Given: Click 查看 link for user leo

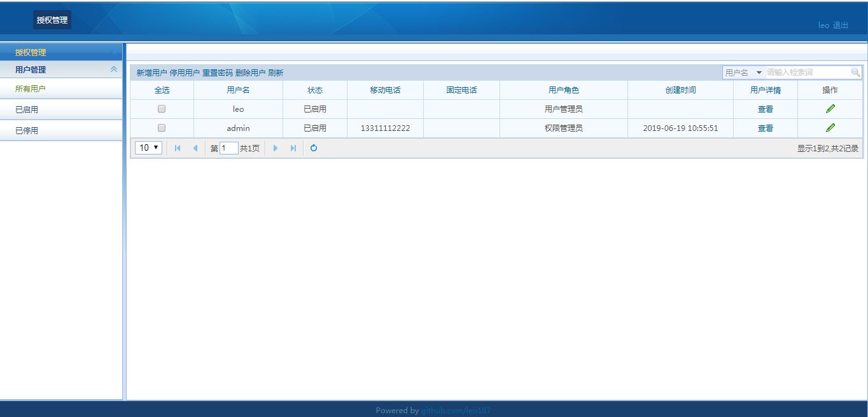Looking at the screenshot, I should coord(766,109).
